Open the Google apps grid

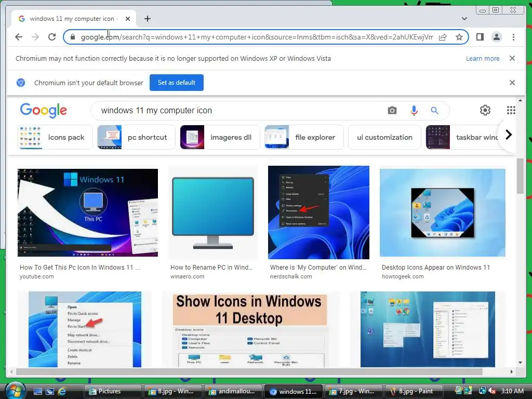[511, 110]
